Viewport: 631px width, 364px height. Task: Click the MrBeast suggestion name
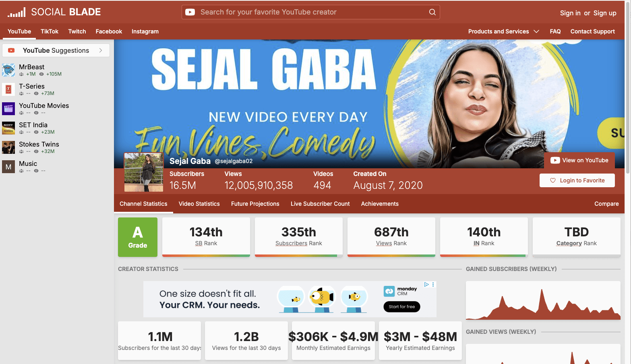(x=32, y=67)
